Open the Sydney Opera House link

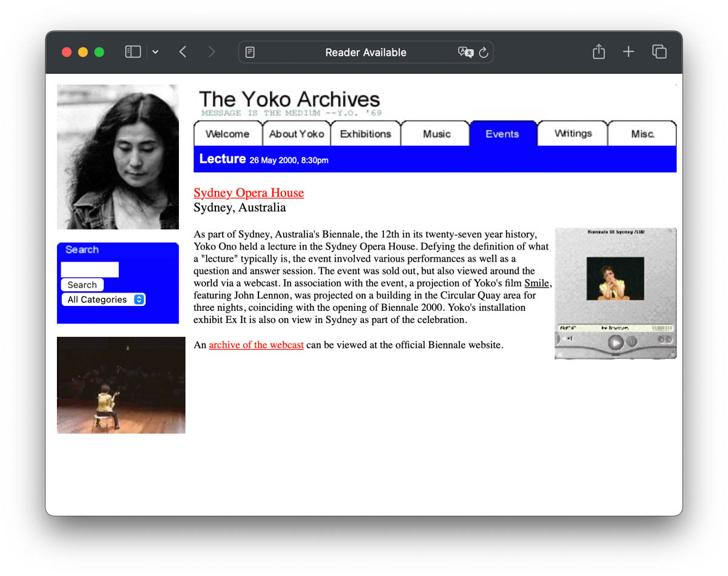pos(248,192)
